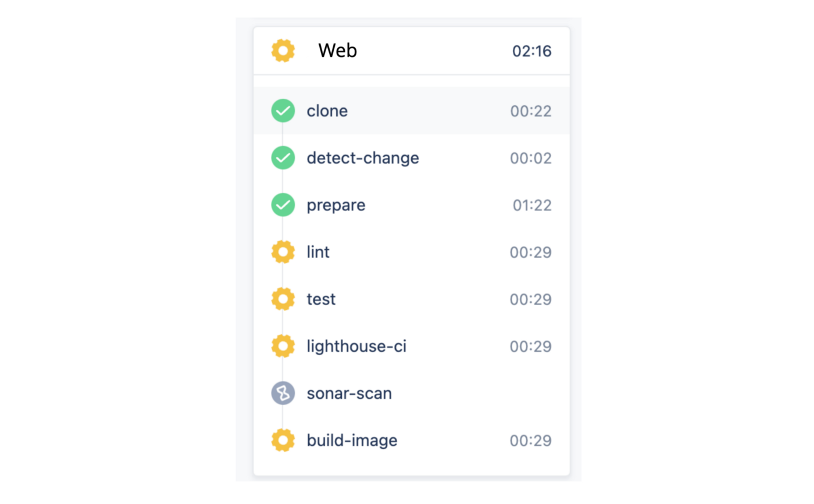Select the detect-change step
The width and height of the screenshot is (814, 504).
(x=363, y=158)
